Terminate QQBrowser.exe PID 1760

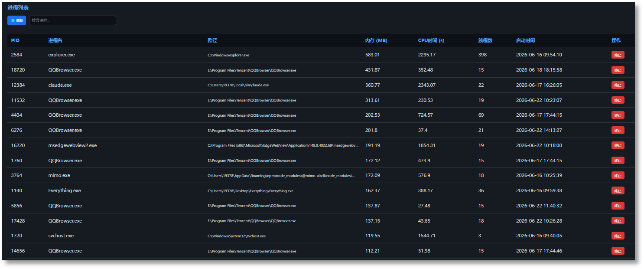(x=618, y=161)
